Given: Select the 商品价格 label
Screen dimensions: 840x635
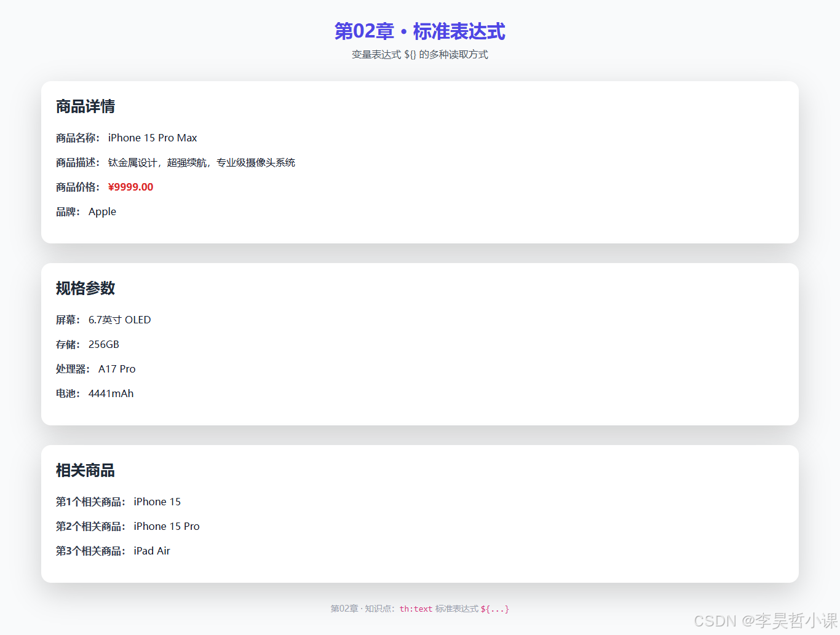Looking at the screenshot, I should (x=78, y=187).
